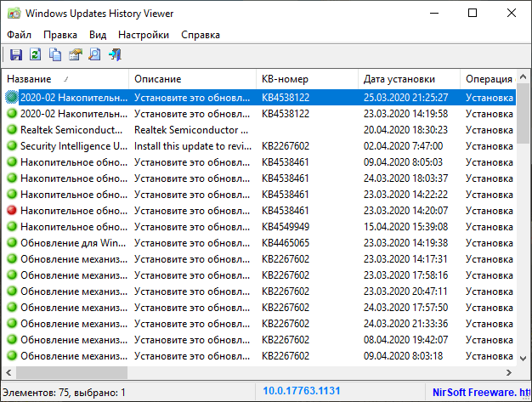Click the Save selected items toolbar icon

click(x=15, y=54)
